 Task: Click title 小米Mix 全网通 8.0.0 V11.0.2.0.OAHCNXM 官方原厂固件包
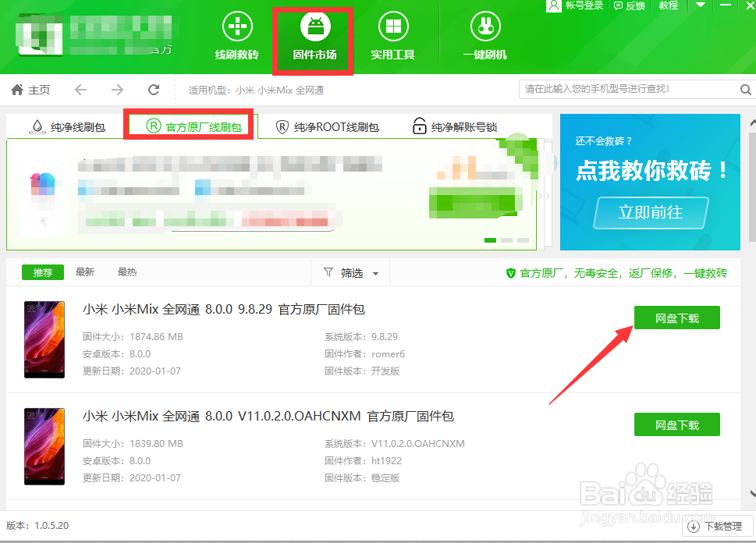[268, 416]
